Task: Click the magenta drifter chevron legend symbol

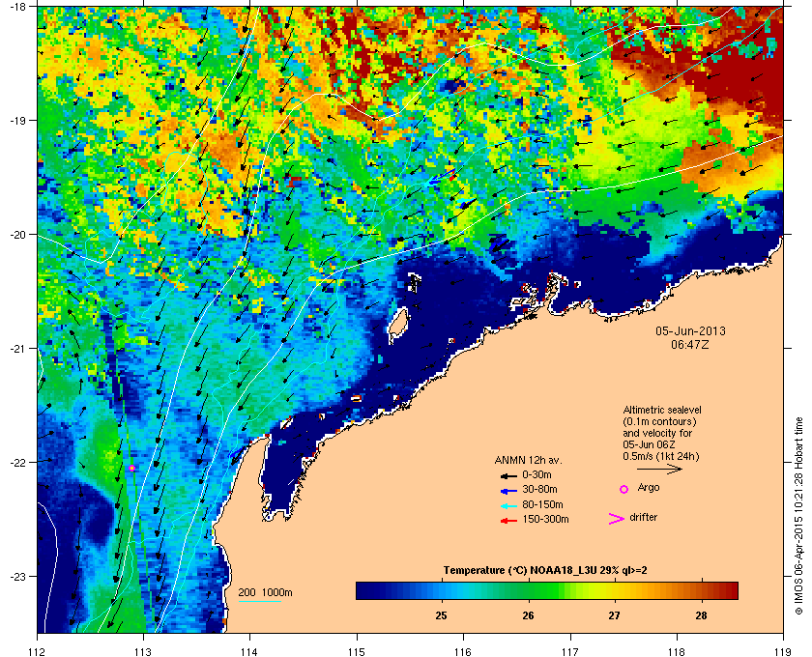Action: tap(616, 519)
